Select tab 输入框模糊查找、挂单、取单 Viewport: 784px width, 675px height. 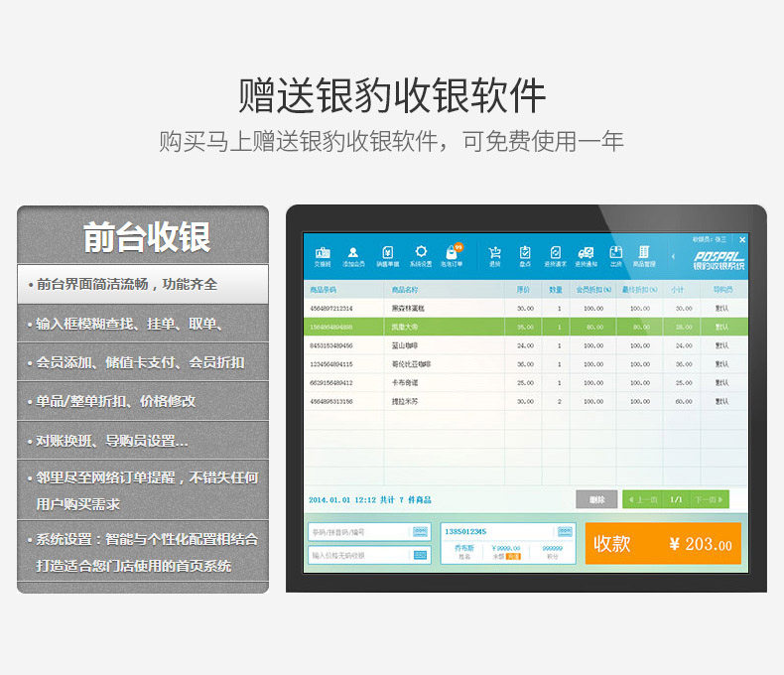[x=143, y=324]
